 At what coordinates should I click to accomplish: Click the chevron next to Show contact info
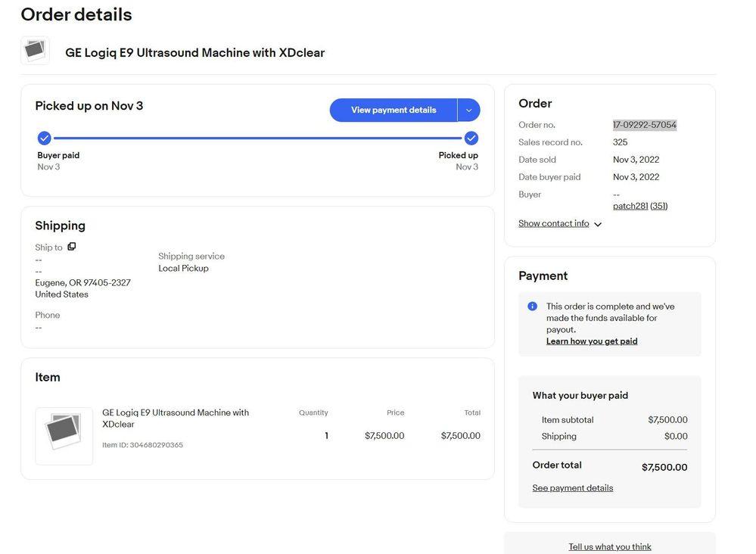(598, 224)
